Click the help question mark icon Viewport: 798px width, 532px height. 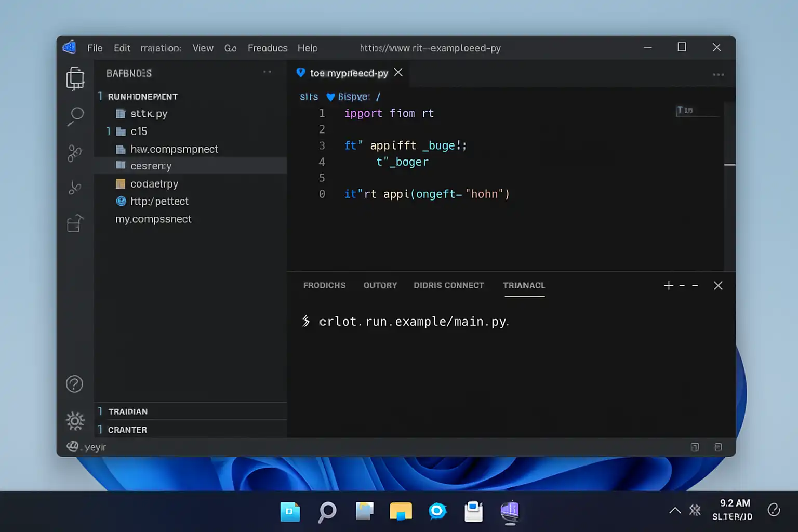click(74, 384)
